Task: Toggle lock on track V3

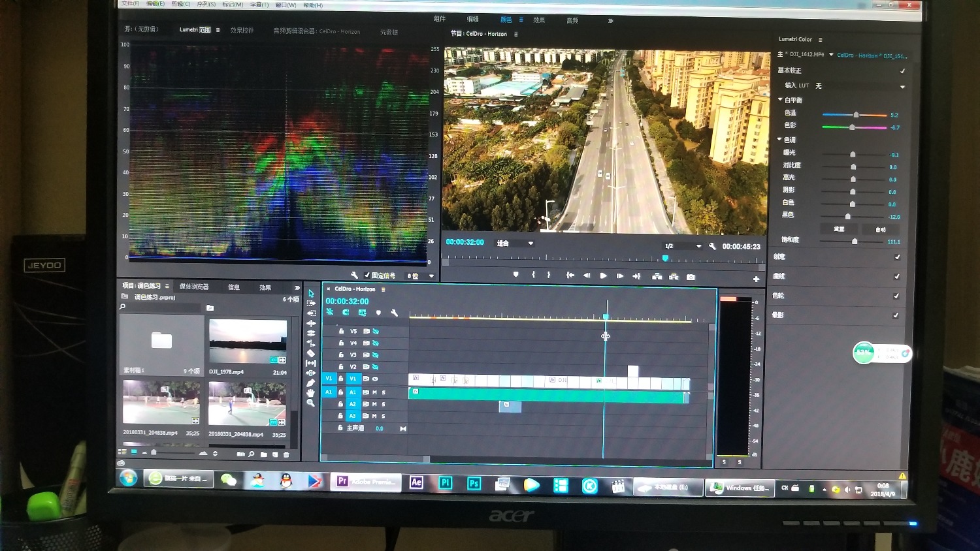Action: pos(341,355)
